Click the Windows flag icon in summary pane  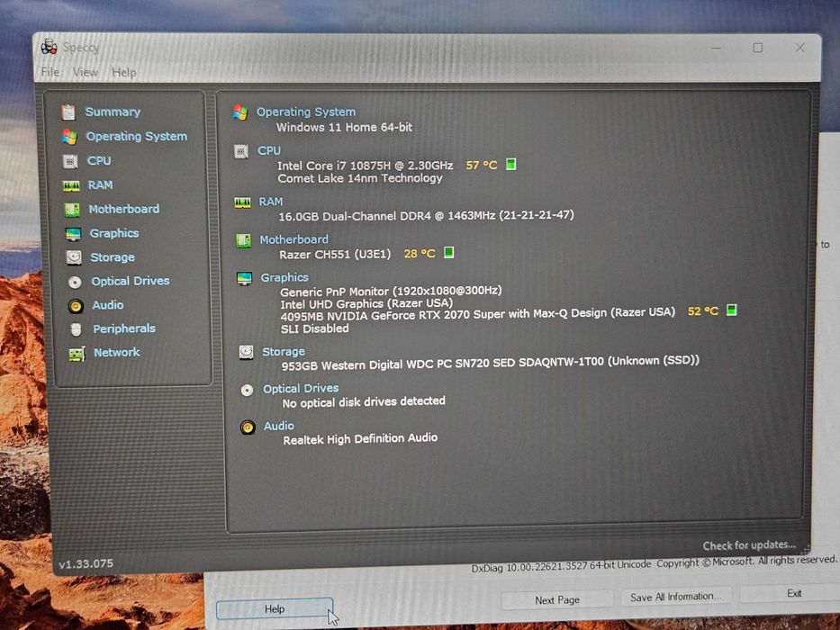(x=240, y=112)
